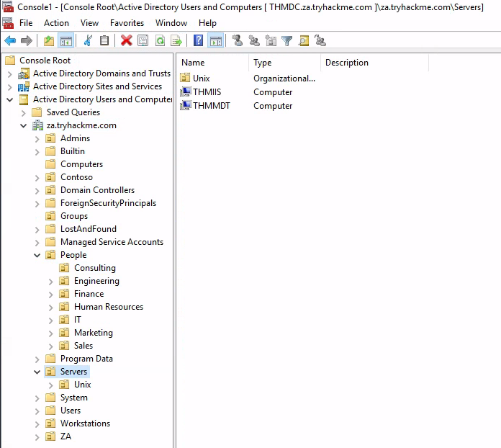This screenshot has width=501, height=448.
Task: Toggle the Show/Hide Console Tree icon
Action: point(66,41)
